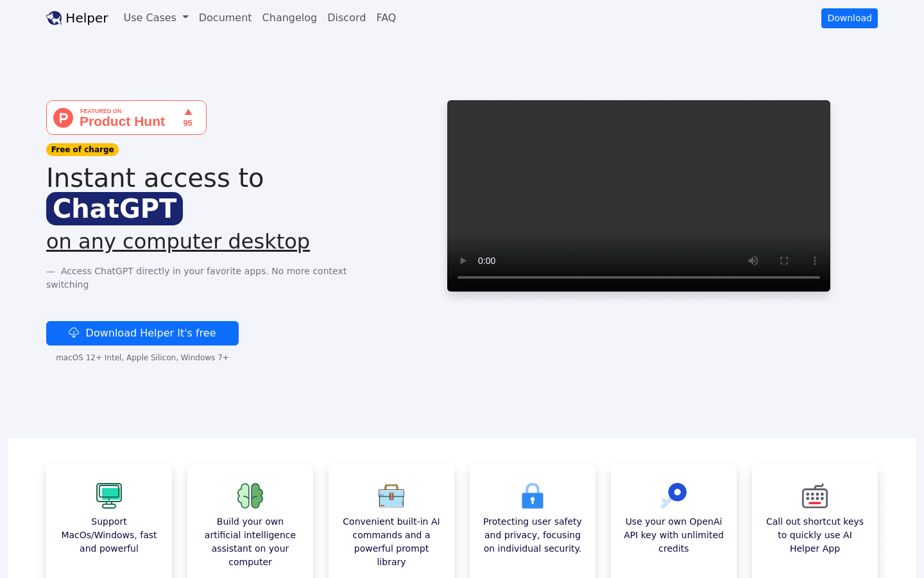
Task: Open the Document nav link
Action: click(225, 18)
